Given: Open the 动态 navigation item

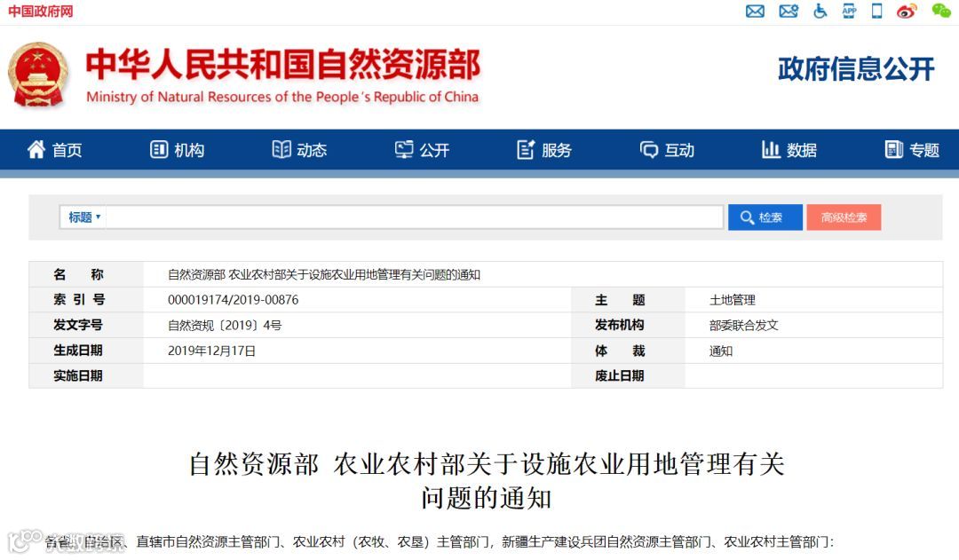Looking at the screenshot, I should [x=312, y=150].
